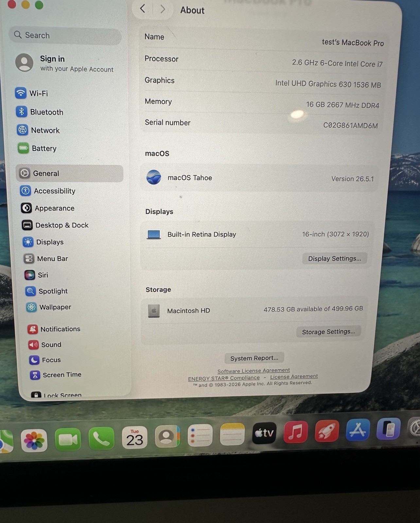Click the close window red button
This screenshot has height=523, width=420.
point(12,4)
